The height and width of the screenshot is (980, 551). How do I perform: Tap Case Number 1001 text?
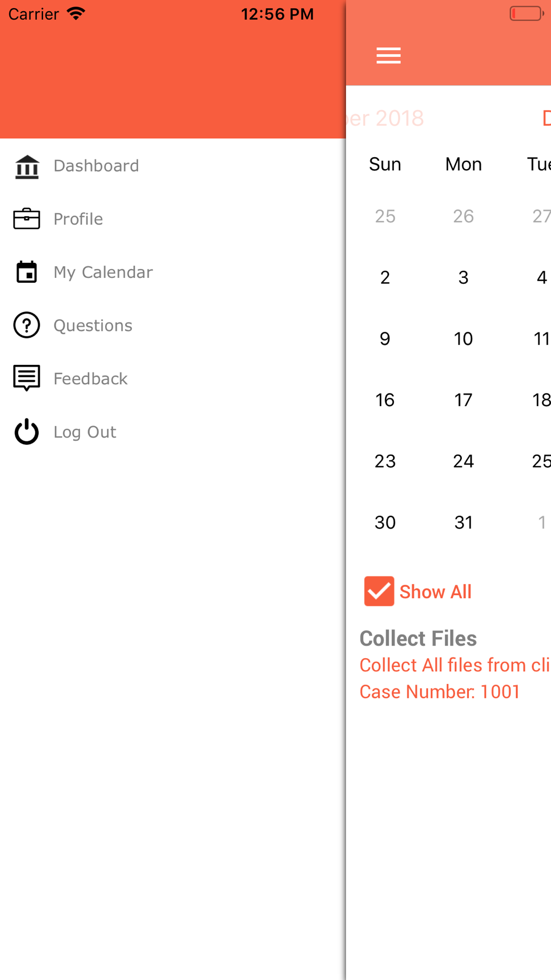click(x=440, y=692)
